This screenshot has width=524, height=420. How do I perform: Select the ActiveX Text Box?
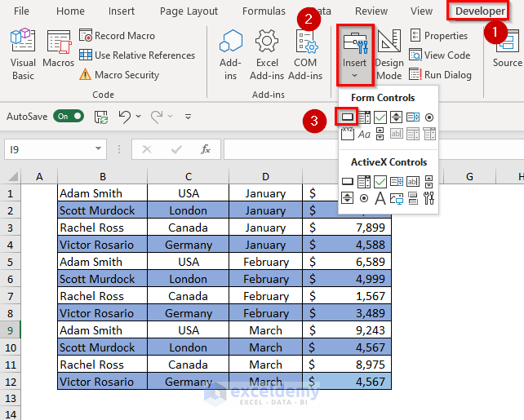click(413, 181)
